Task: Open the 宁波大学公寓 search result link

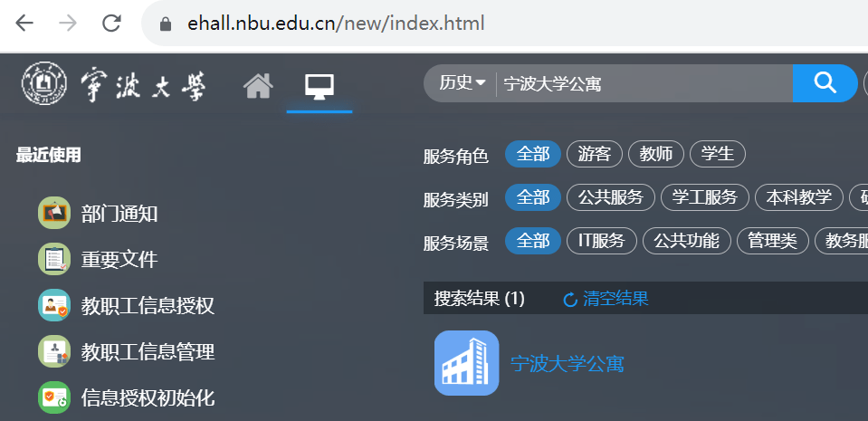Action: 568,363
